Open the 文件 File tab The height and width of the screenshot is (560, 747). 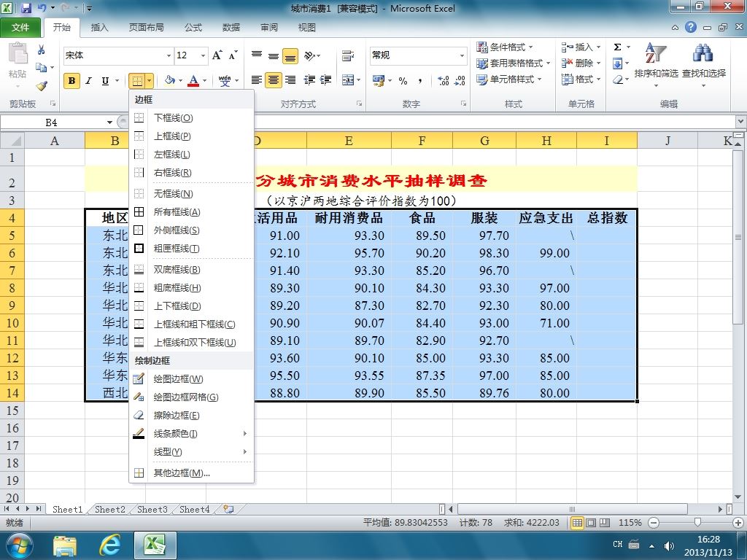point(20,28)
